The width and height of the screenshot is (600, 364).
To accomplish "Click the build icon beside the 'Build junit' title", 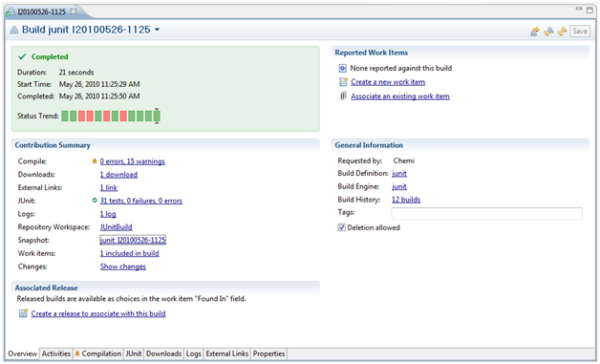I will (13, 30).
